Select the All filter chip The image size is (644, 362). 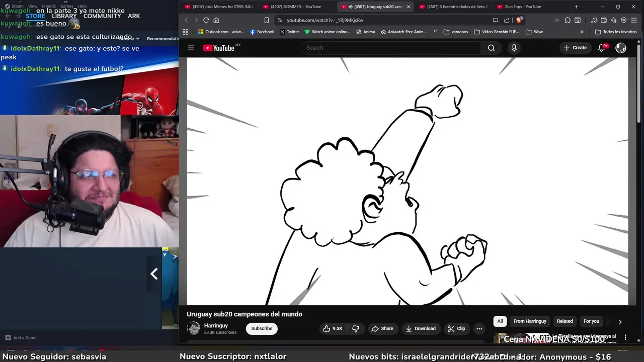[500, 321]
